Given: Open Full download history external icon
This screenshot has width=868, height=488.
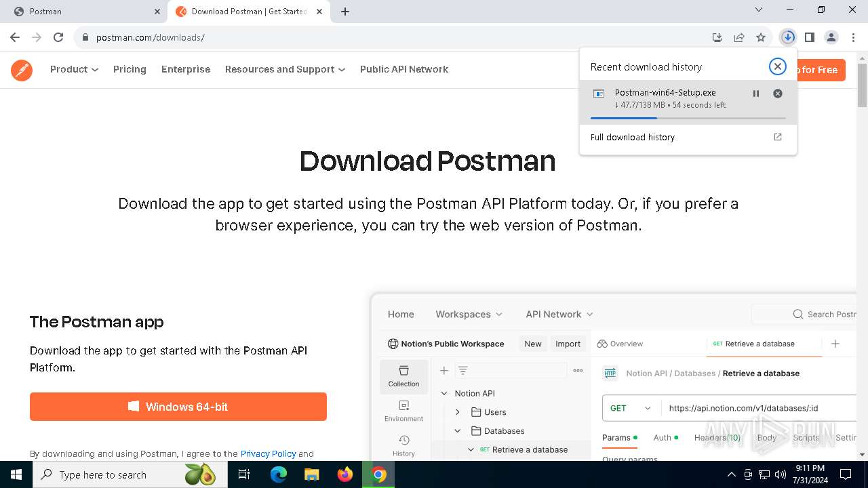Looking at the screenshot, I should pyautogui.click(x=778, y=137).
